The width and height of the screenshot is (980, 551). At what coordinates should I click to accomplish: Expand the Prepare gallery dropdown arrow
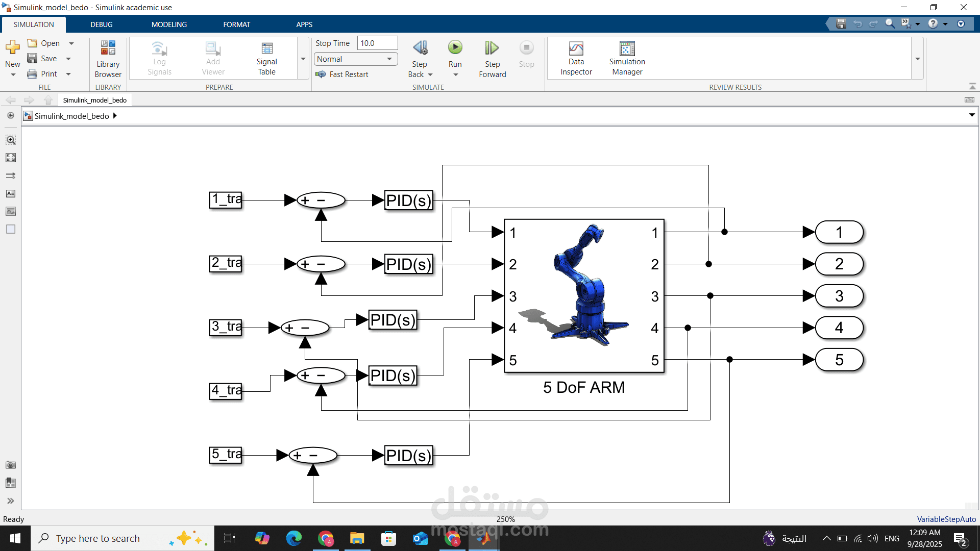pos(303,59)
